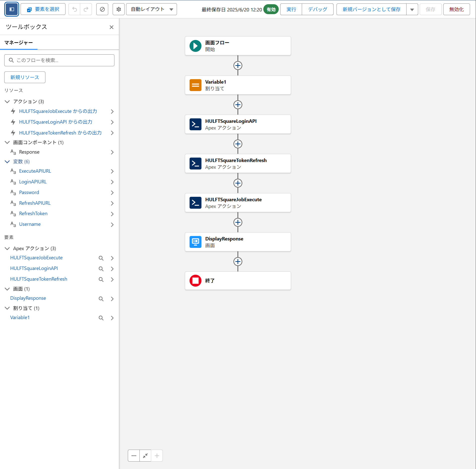Open HULFTSquareJobExecute からの出力 resource

click(58, 111)
